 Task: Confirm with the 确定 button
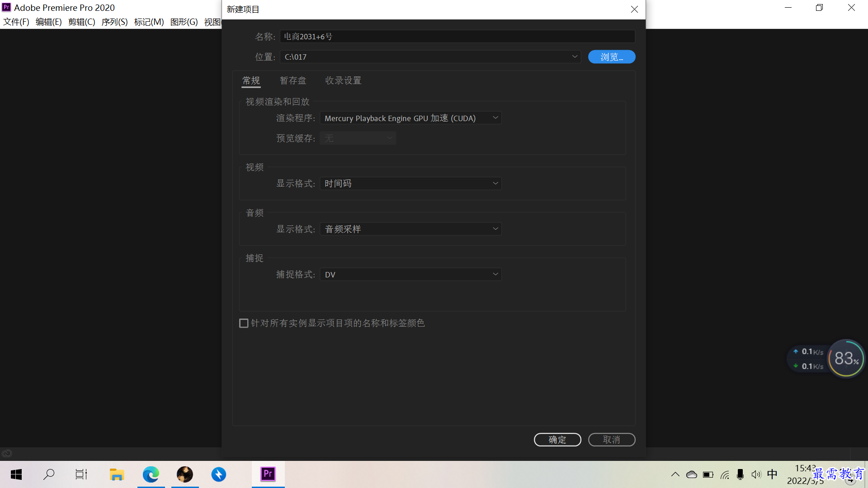pyautogui.click(x=557, y=440)
